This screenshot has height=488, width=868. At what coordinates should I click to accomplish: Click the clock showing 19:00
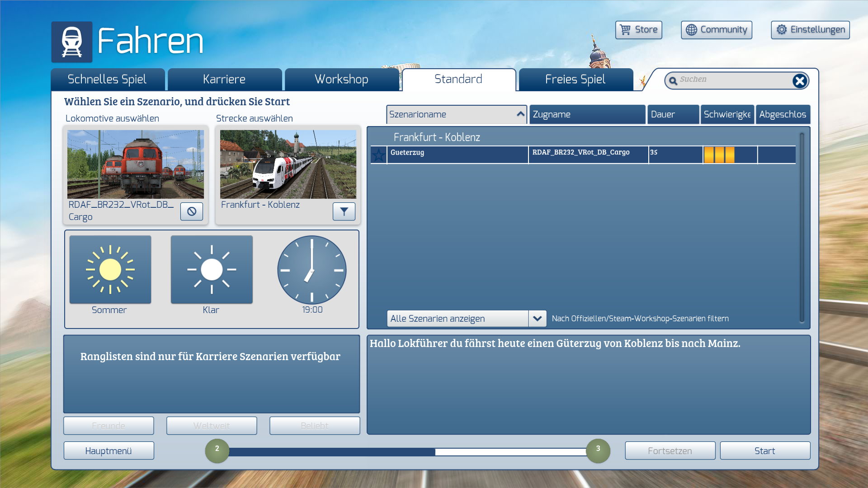click(x=312, y=270)
